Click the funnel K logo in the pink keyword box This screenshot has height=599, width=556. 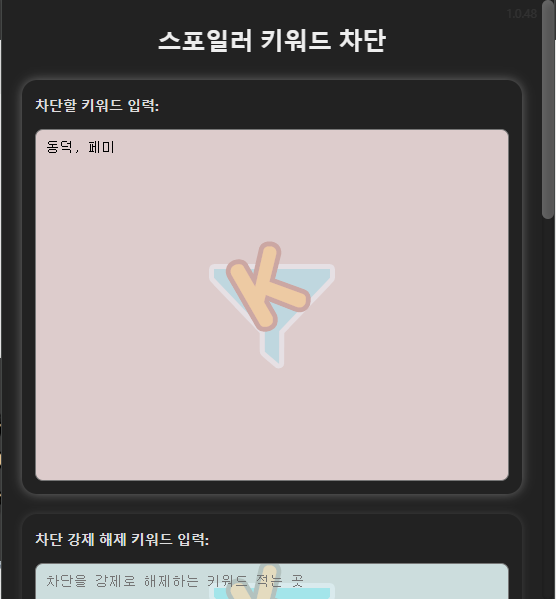tap(272, 305)
